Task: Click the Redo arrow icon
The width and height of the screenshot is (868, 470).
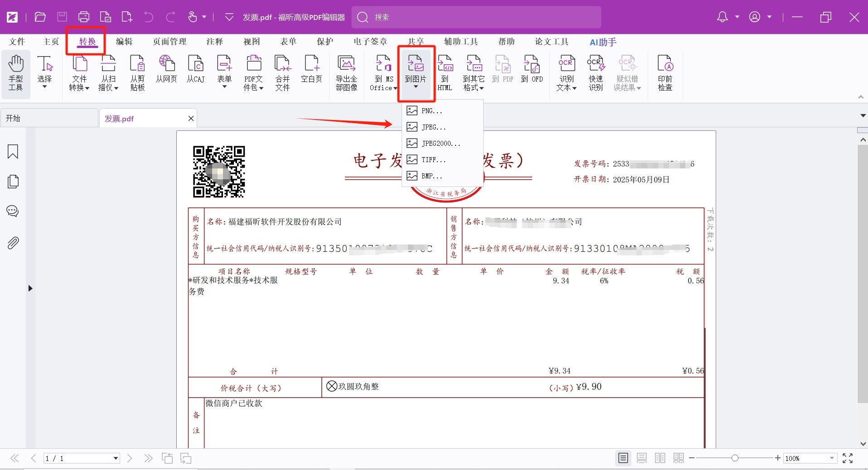Action: pyautogui.click(x=170, y=17)
